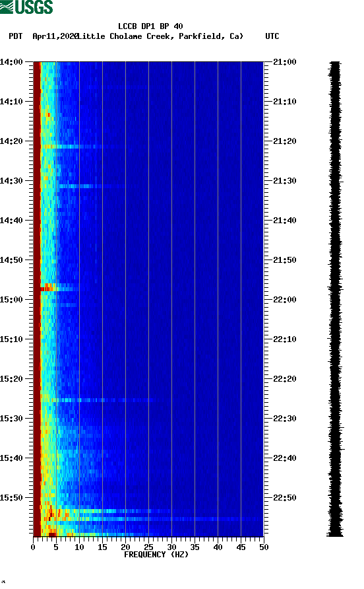This screenshot has width=364, height=589.
Task: Click the 30 Hz frequency tick label
Action: pyautogui.click(x=171, y=547)
